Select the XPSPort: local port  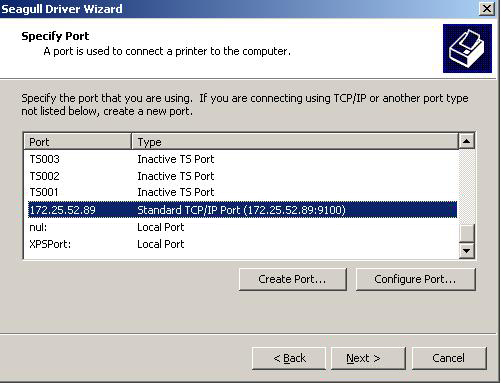(242, 244)
